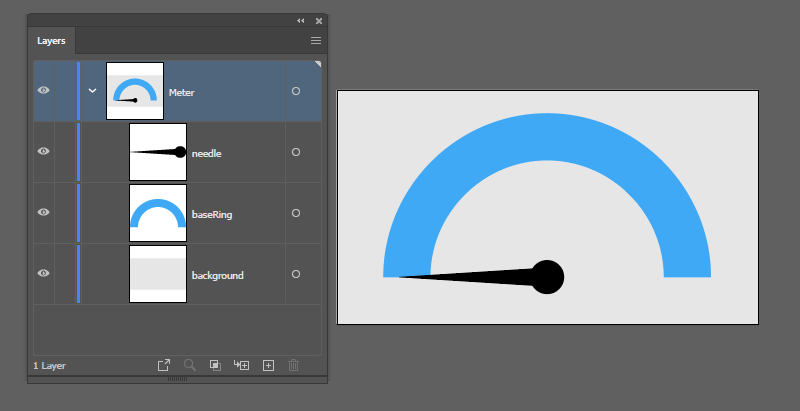Hide the needle sublayer via its eye icon
Viewport: 800px width, 411px height.
[44, 151]
